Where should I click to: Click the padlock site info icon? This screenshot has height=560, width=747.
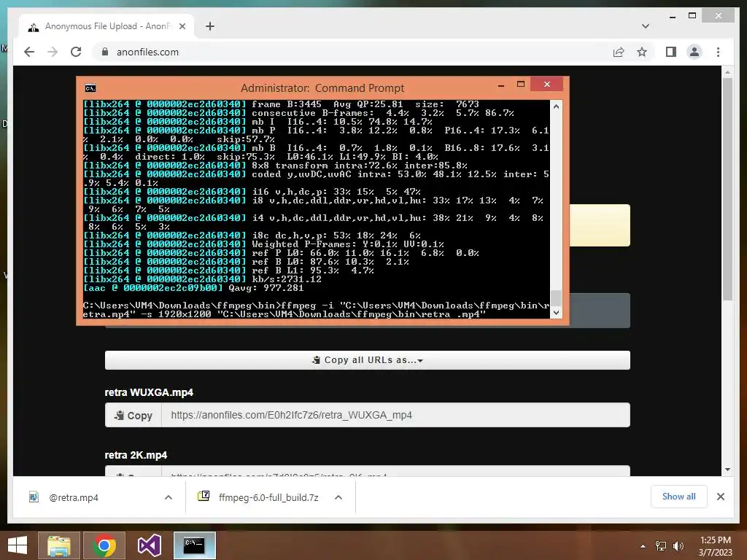[105, 52]
